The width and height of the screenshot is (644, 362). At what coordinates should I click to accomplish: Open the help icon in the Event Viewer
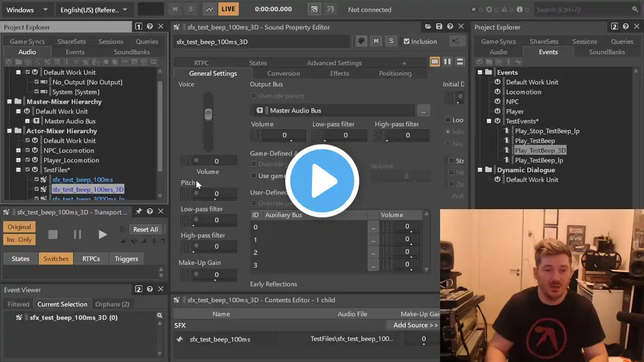[149, 289]
